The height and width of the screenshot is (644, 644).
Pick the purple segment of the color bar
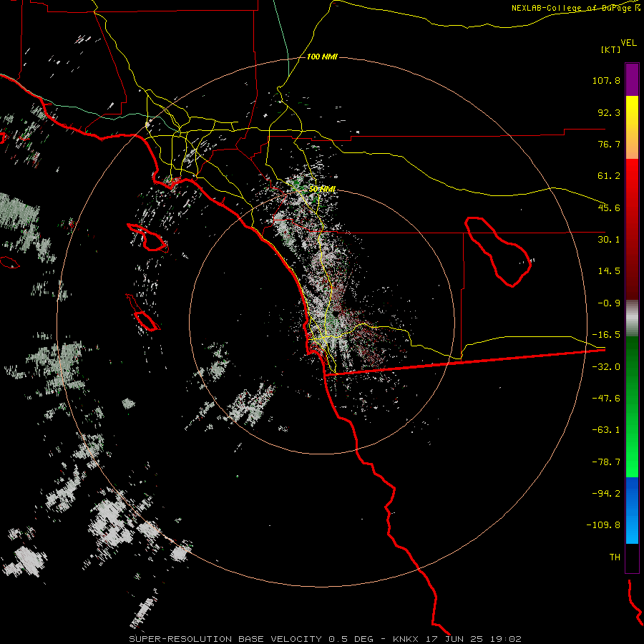[x=632, y=79]
